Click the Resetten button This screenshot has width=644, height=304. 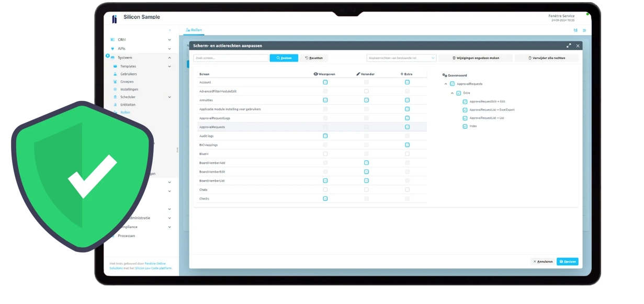coord(314,58)
